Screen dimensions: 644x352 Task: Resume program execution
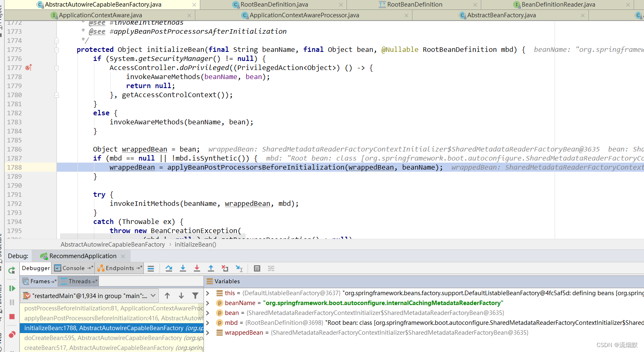tap(12, 289)
